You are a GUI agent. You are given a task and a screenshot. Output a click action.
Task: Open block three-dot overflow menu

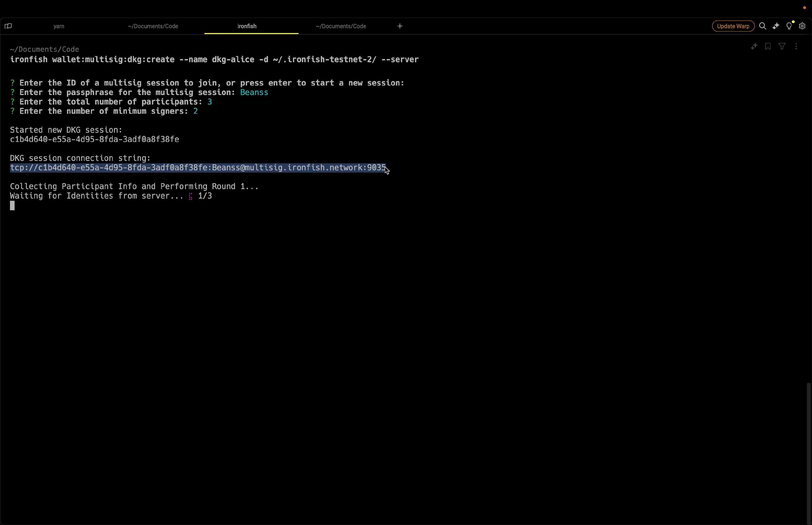tap(796, 46)
